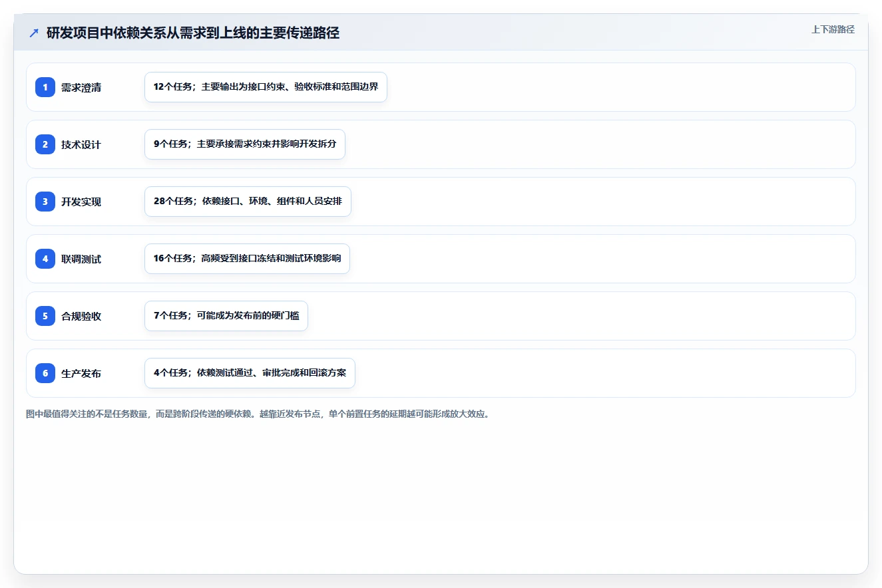
Task: Click the arrow icon beside the title
Action: tap(34, 33)
